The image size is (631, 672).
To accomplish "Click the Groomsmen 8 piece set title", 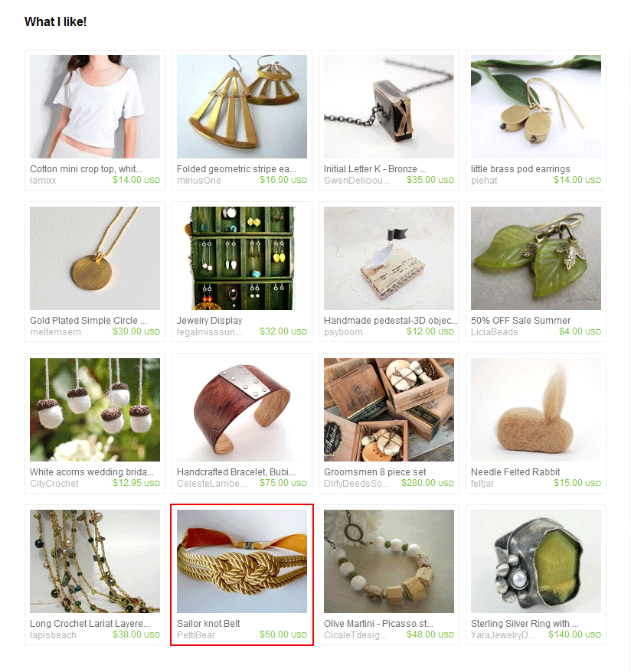I will click(375, 472).
